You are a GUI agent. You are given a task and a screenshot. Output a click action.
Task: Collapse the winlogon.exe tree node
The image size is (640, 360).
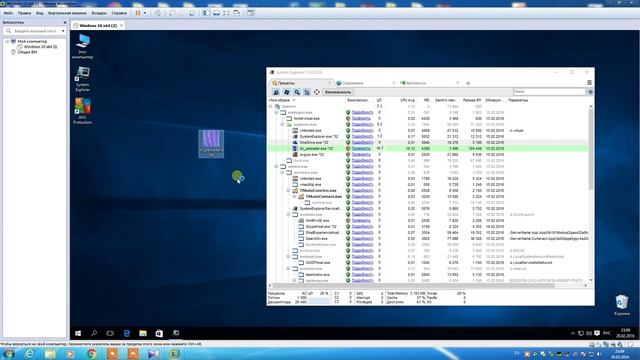(x=276, y=112)
